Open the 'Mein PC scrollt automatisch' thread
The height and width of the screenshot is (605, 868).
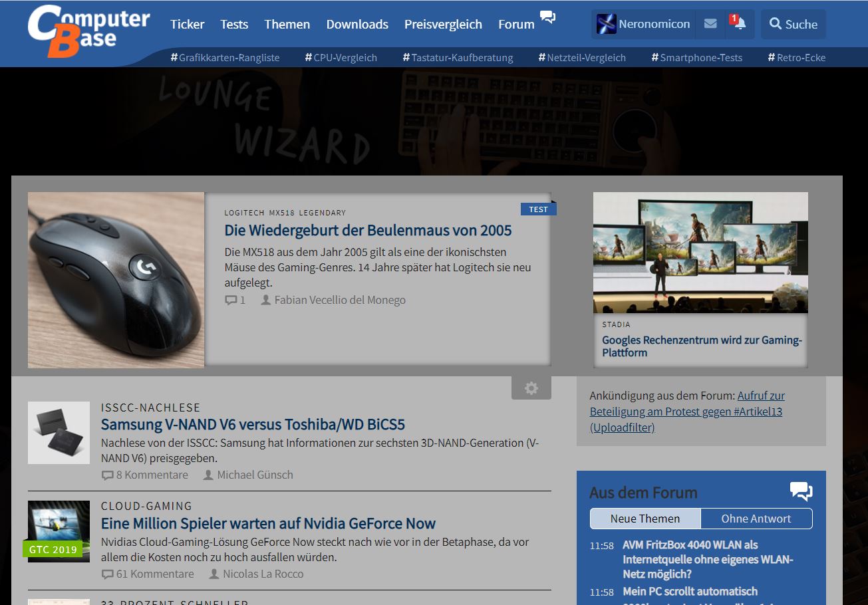[x=690, y=591]
